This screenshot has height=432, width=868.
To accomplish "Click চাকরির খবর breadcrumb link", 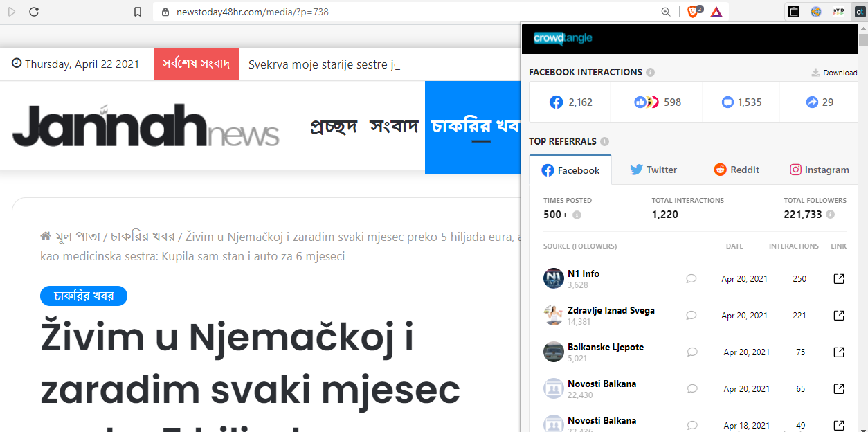I will pyautogui.click(x=143, y=236).
